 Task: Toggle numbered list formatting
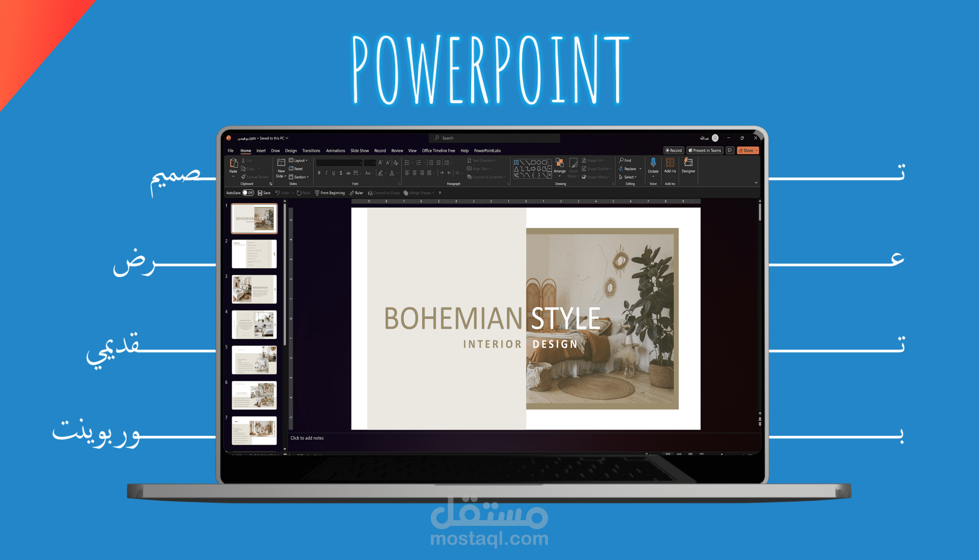click(x=419, y=163)
